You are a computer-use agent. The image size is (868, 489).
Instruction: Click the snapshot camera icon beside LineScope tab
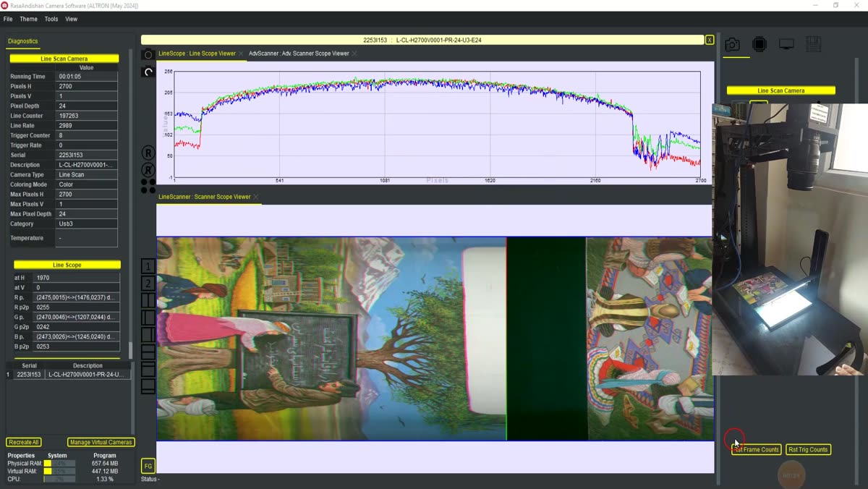click(148, 55)
